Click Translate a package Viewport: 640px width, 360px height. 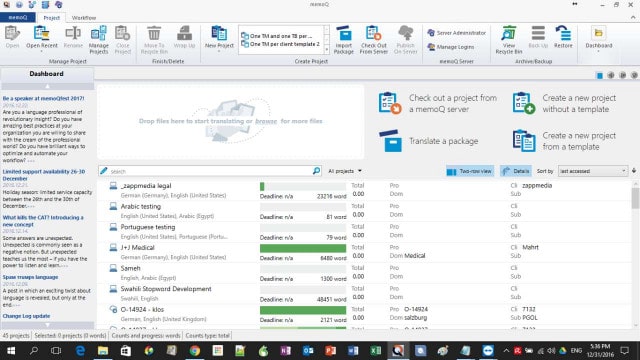(x=429, y=141)
